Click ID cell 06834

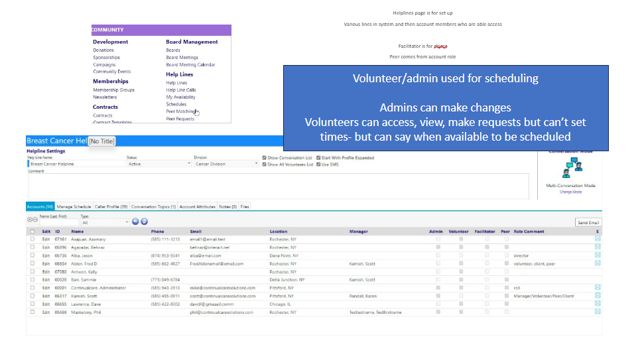tap(61, 264)
